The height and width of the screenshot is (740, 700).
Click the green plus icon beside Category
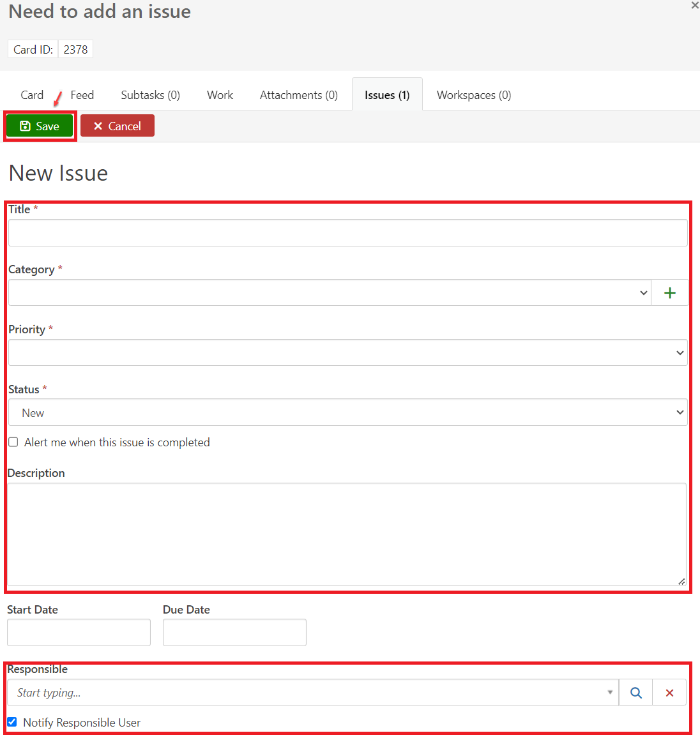669,293
